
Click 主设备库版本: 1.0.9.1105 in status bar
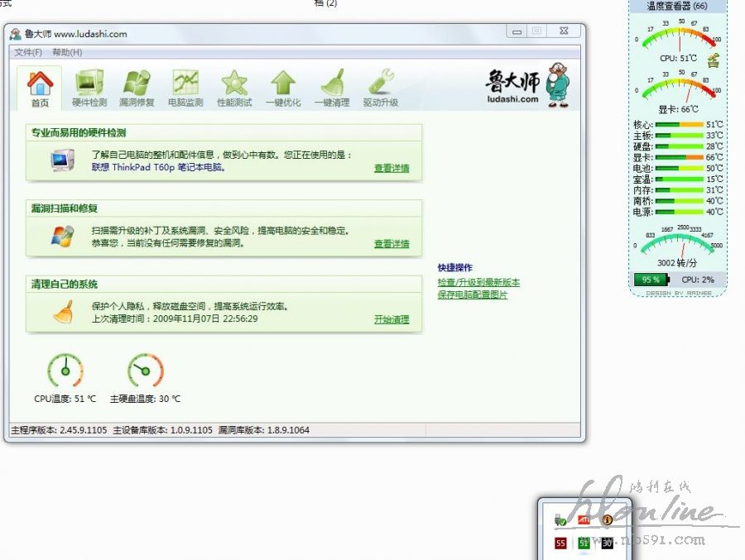(162, 430)
